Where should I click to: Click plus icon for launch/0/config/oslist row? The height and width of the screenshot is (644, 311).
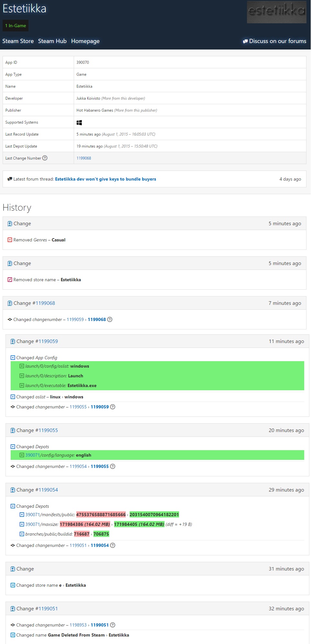point(22,366)
